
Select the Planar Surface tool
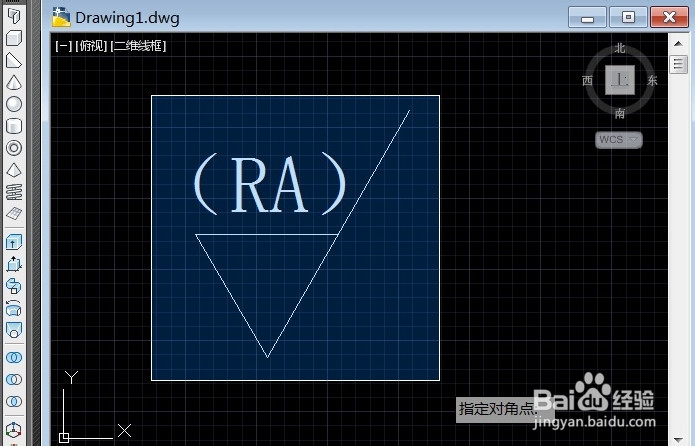tap(14, 214)
